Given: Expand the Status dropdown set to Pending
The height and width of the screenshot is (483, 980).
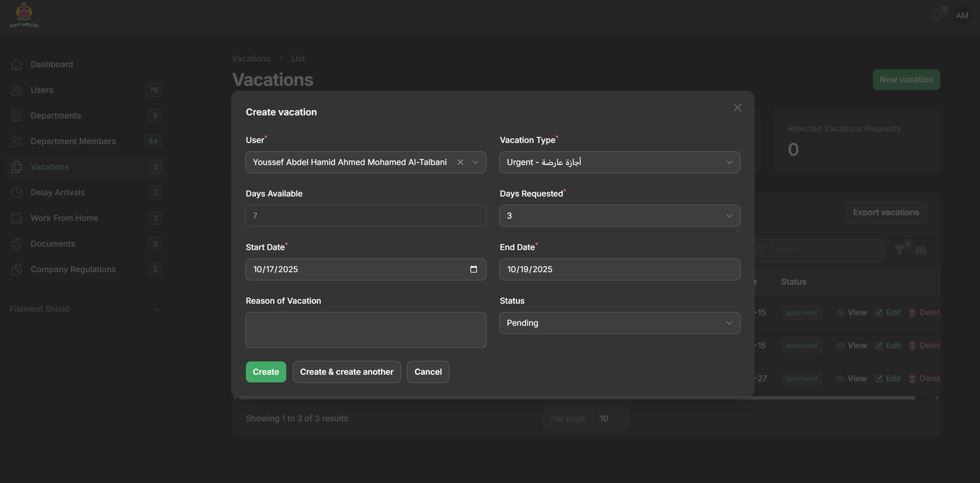Looking at the screenshot, I should 619,323.
